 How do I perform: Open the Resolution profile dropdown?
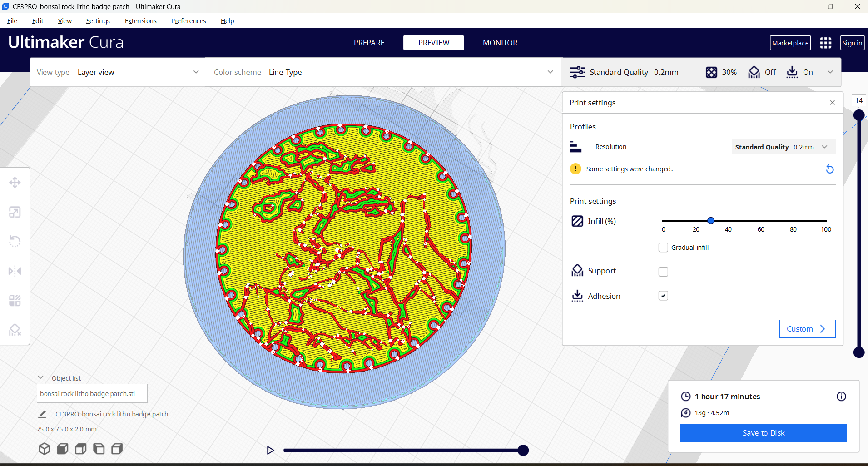(784, 147)
